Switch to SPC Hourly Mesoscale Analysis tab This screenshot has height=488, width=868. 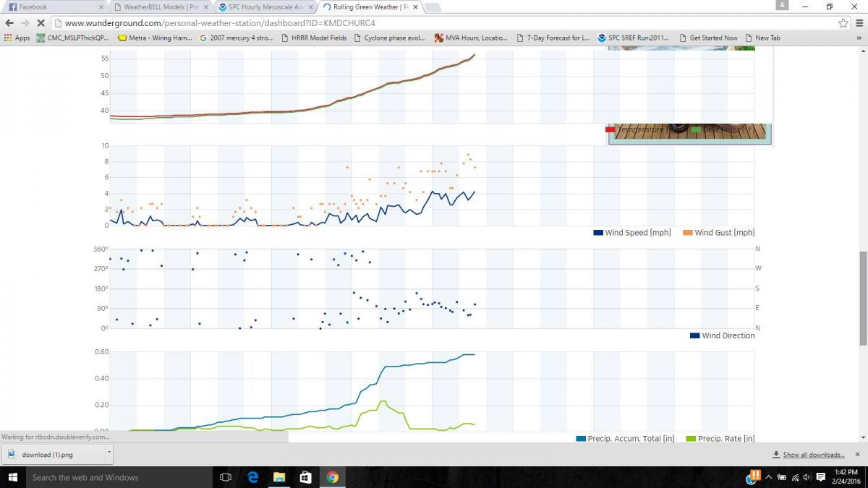tap(265, 7)
